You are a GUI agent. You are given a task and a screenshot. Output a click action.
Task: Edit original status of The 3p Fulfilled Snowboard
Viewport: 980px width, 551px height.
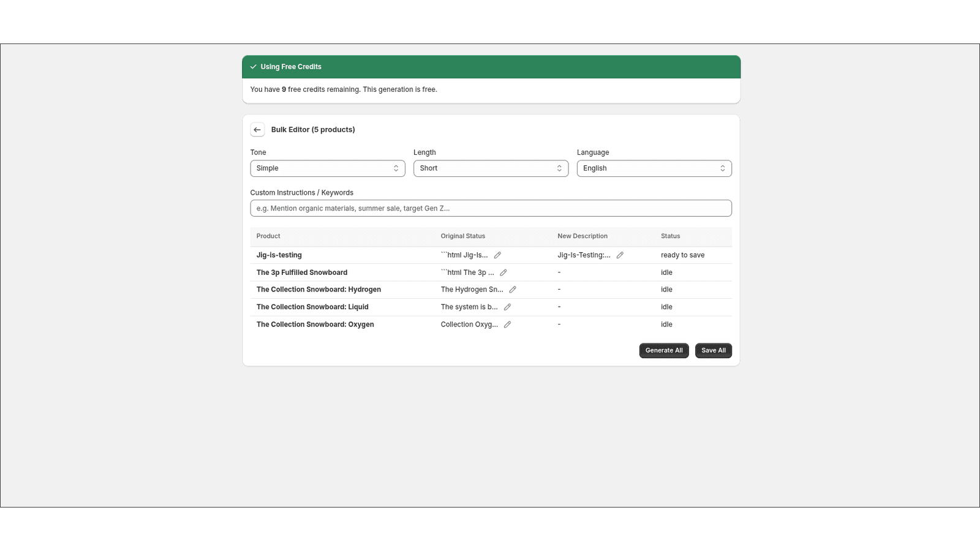[x=503, y=272]
